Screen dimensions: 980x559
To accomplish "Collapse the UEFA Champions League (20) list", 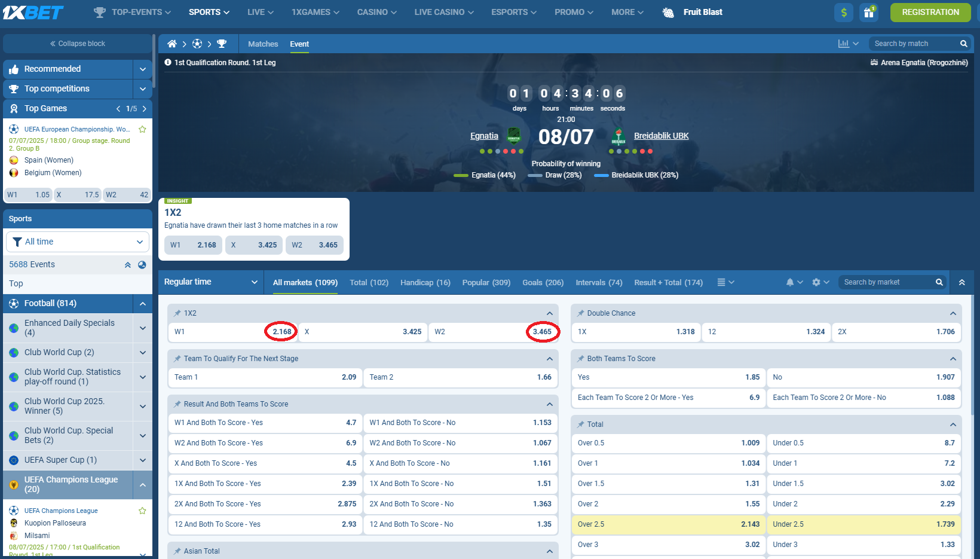I will coord(143,485).
